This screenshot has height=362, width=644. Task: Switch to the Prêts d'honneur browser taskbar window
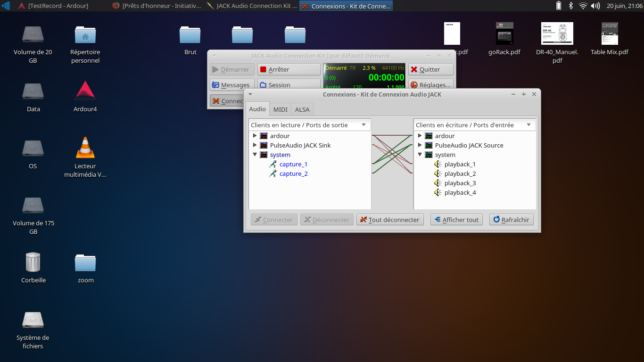157,6
